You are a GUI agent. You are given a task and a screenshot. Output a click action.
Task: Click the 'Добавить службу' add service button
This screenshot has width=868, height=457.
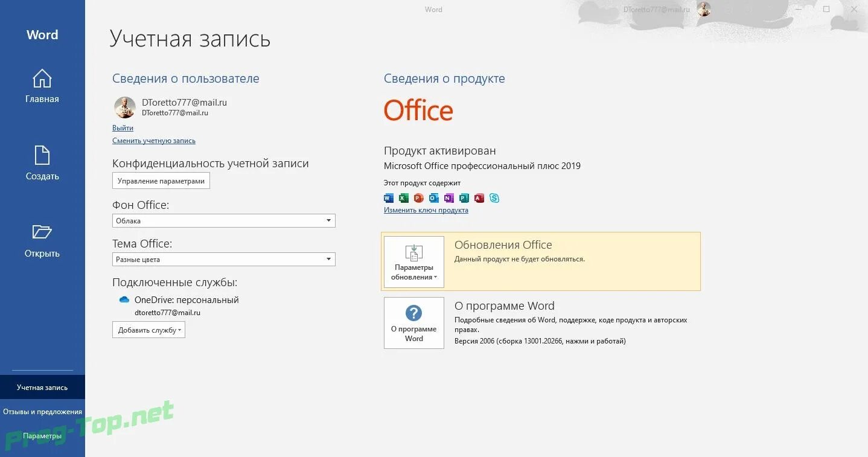pyautogui.click(x=148, y=330)
